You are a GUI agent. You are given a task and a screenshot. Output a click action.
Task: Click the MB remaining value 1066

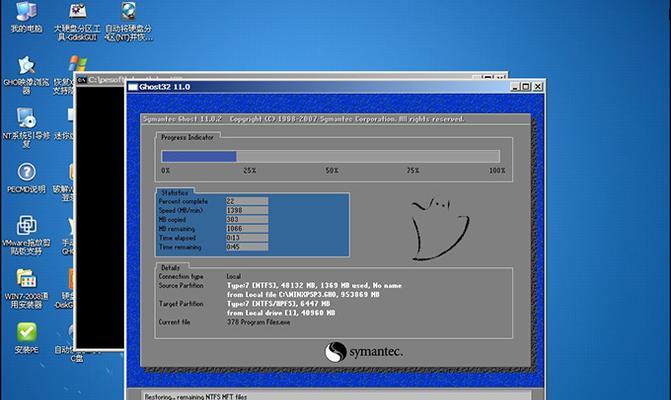[247, 228]
